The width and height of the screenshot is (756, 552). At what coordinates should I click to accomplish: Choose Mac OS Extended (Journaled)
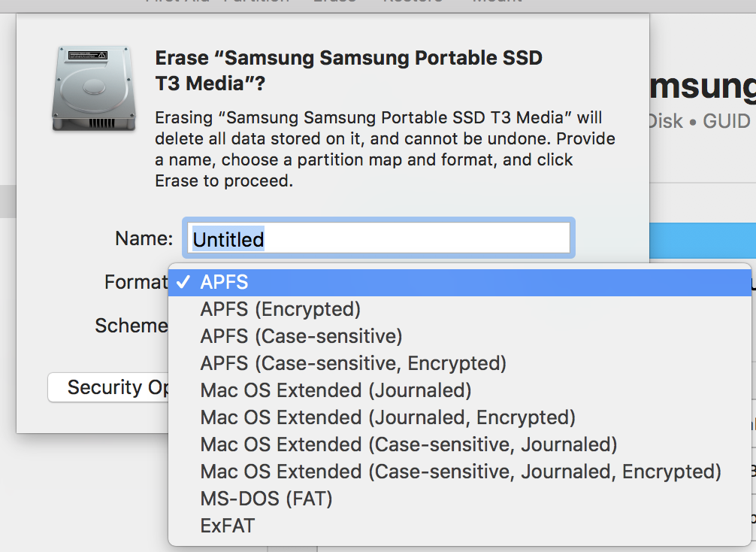pyautogui.click(x=459, y=390)
